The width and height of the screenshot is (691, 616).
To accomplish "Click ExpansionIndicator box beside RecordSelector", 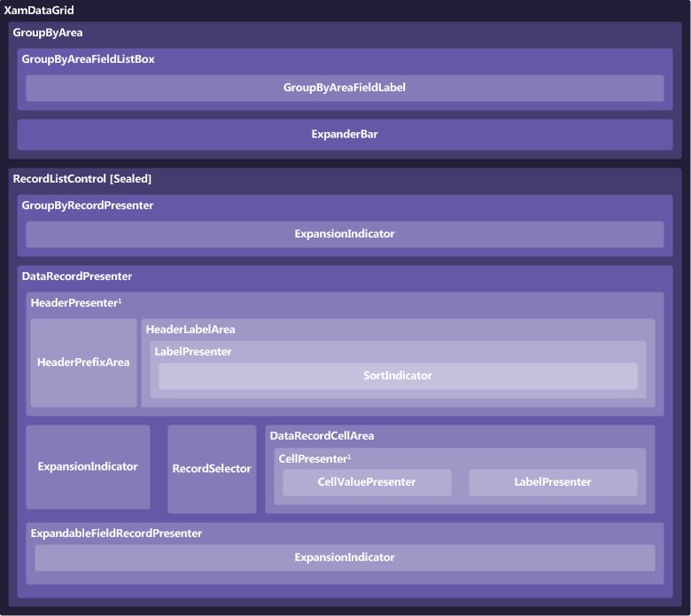I will click(x=88, y=467).
